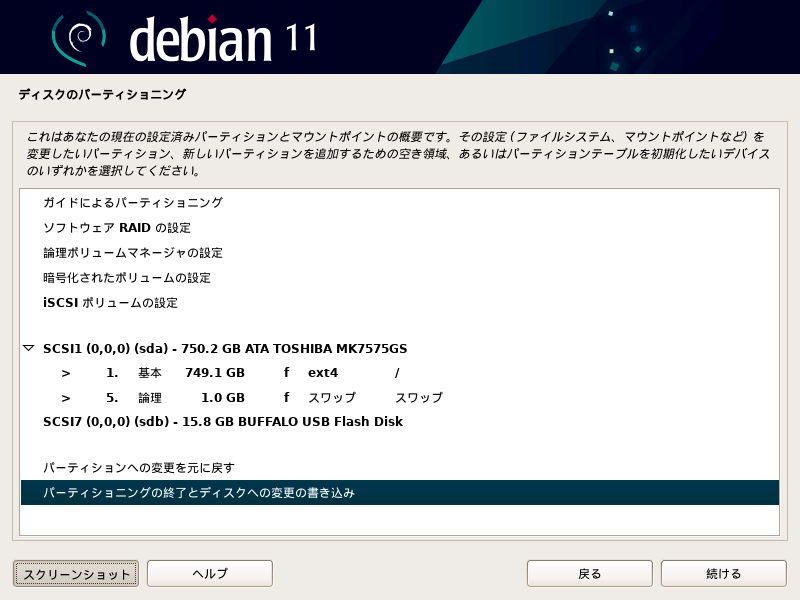Click the '/' mount point text
This screenshot has height=600, width=800.
pyautogui.click(x=397, y=373)
